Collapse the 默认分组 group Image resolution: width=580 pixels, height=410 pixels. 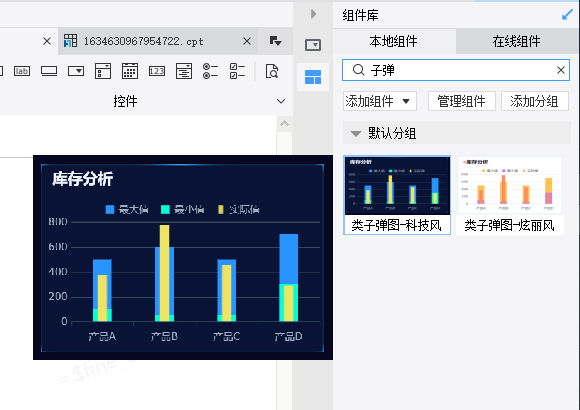pyautogui.click(x=356, y=134)
